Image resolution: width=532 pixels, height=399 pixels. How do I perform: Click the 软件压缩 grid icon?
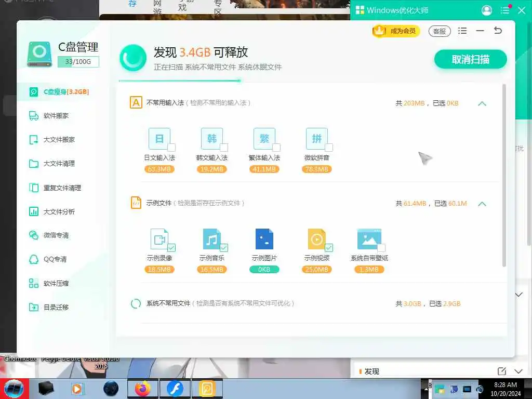(34, 283)
